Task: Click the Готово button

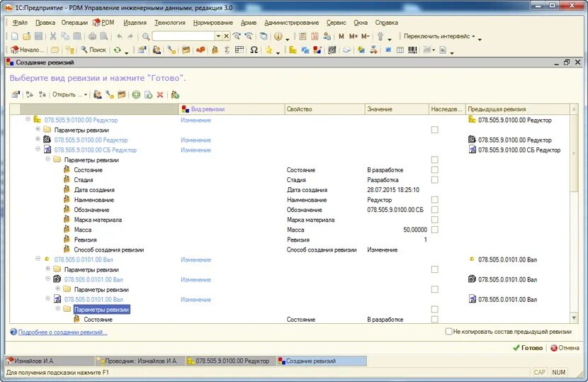Action: point(528,348)
